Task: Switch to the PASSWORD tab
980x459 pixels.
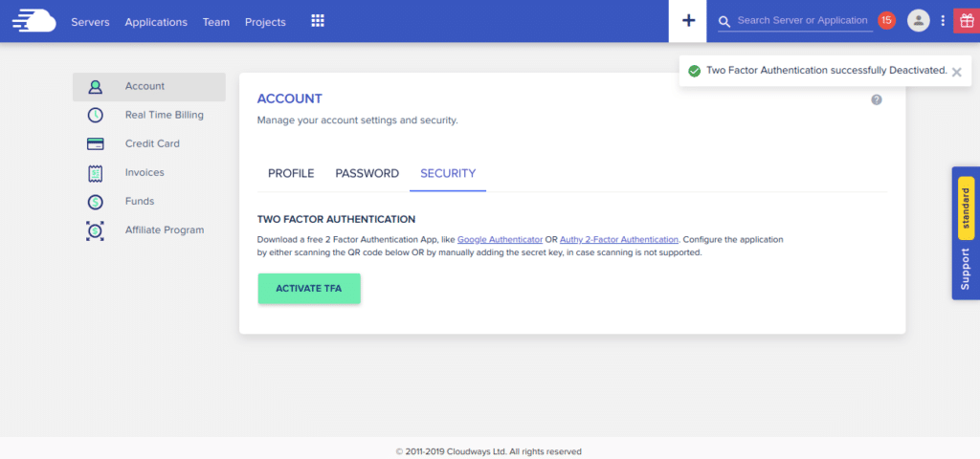Action: pos(367,173)
